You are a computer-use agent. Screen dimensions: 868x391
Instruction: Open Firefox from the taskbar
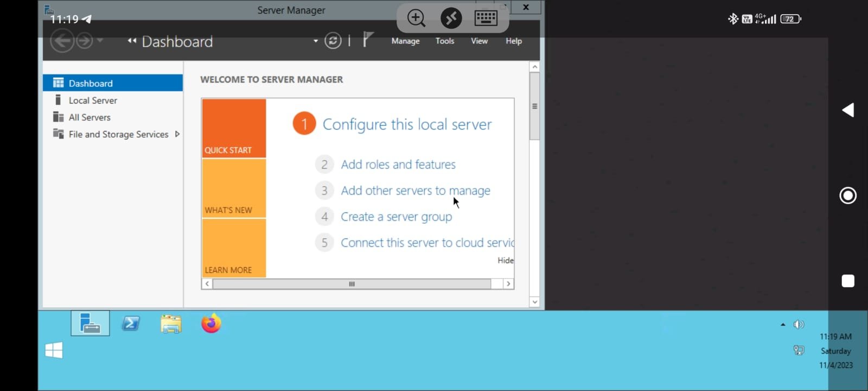[x=211, y=324]
